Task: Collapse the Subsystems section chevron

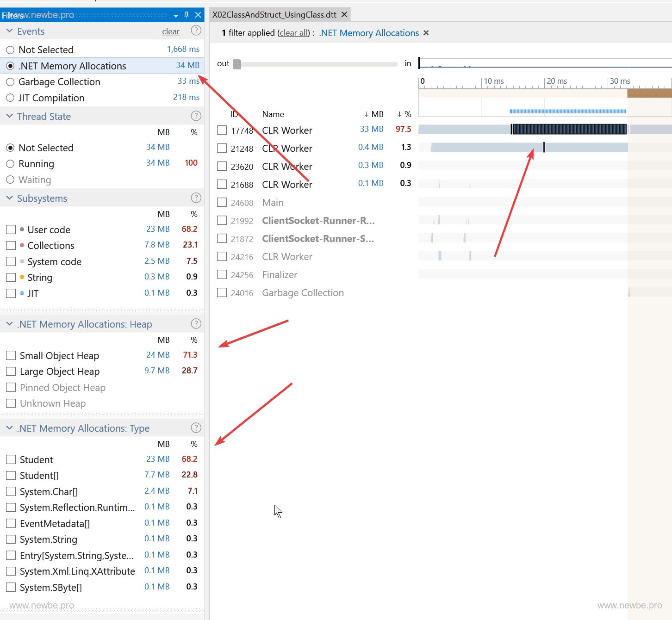Action: click(9, 198)
